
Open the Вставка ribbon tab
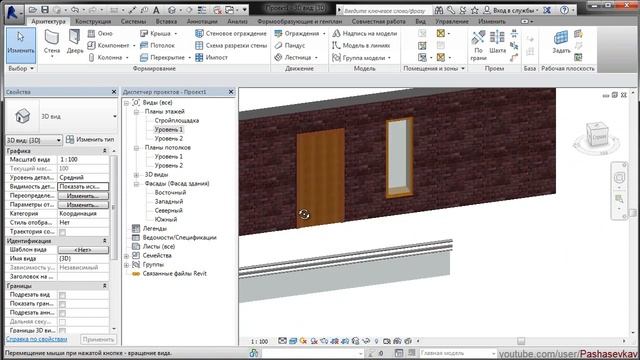coord(167,21)
